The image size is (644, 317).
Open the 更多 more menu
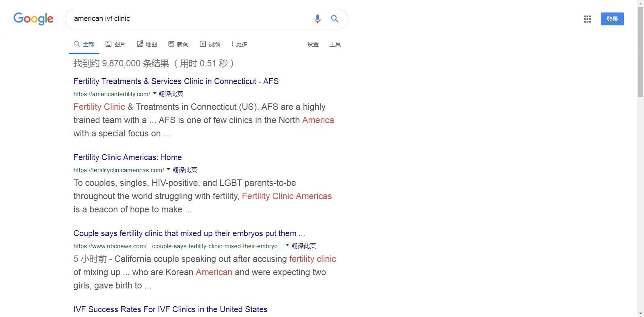click(x=239, y=44)
